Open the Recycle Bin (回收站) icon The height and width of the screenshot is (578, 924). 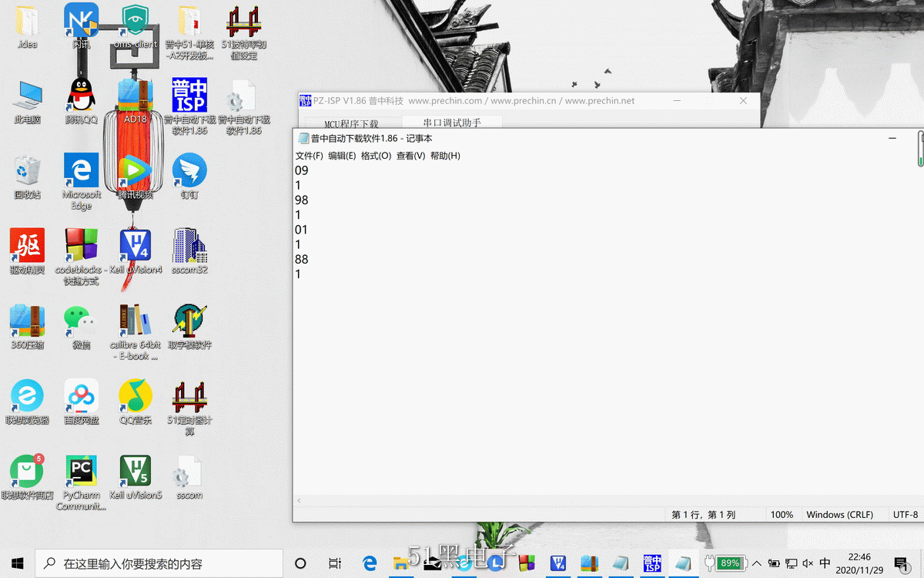[27, 171]
